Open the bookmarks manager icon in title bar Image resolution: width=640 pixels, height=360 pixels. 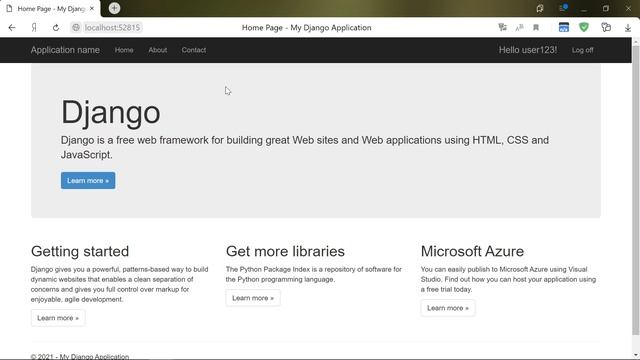(x=540, y=9)
